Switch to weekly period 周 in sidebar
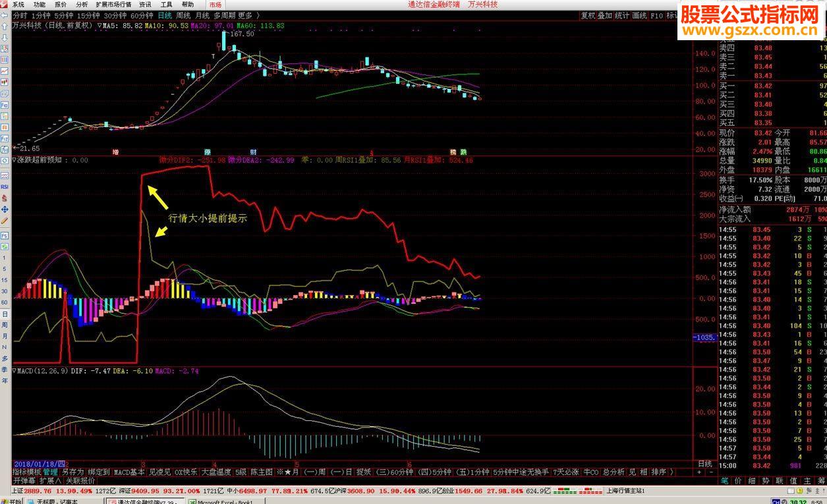827x504 pixels. 5,325
